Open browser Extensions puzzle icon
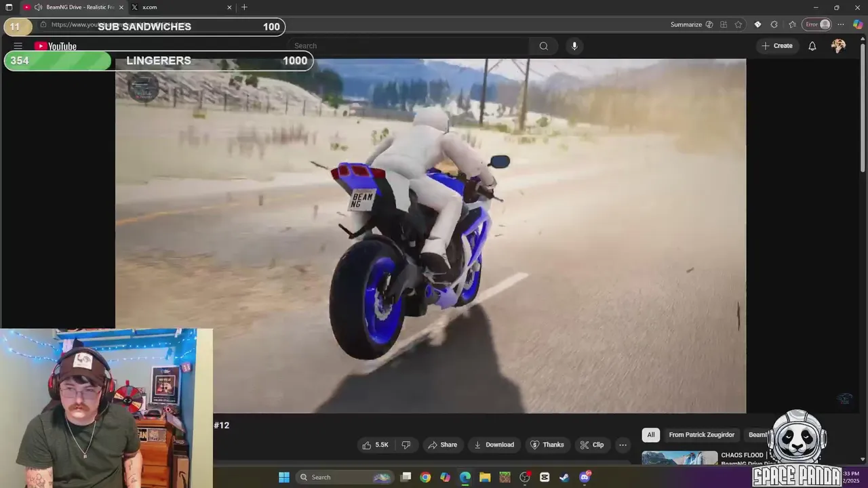Screen dimensions: 868x488 pyautogui.click(x=774, y=24)
